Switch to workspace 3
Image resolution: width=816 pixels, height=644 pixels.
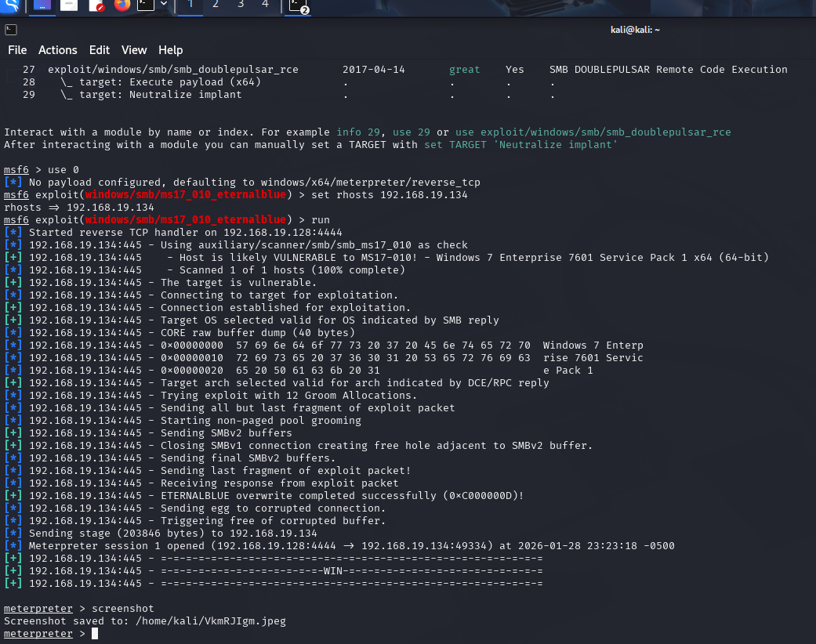(241, 5)
